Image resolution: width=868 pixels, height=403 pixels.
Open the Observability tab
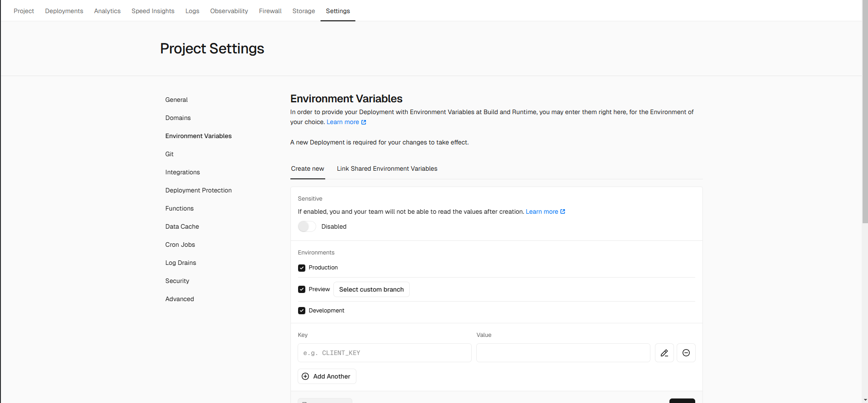coord(229,11)
